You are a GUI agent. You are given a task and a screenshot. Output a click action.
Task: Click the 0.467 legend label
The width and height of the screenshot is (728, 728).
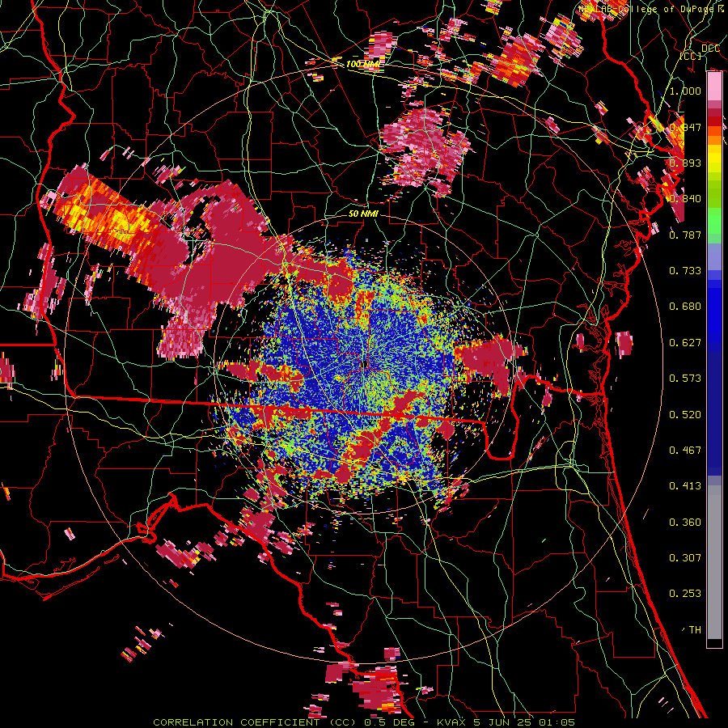pos(685,451)
